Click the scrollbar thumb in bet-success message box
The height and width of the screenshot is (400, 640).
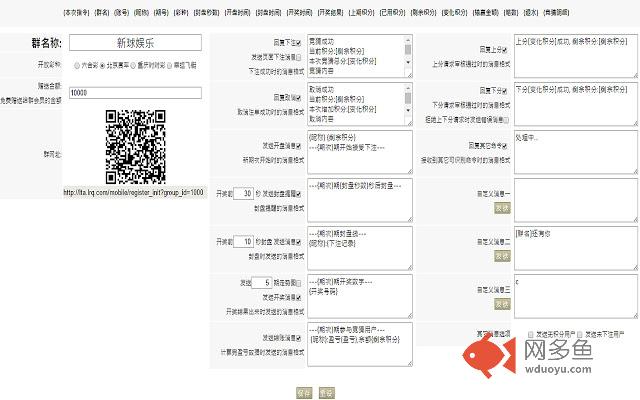(x=408, y=50)
